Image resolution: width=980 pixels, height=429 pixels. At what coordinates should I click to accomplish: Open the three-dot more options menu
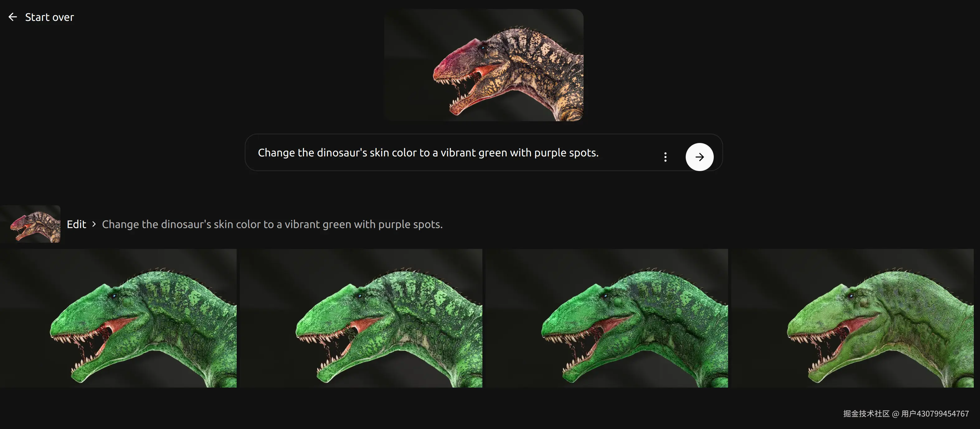[665, 157]
